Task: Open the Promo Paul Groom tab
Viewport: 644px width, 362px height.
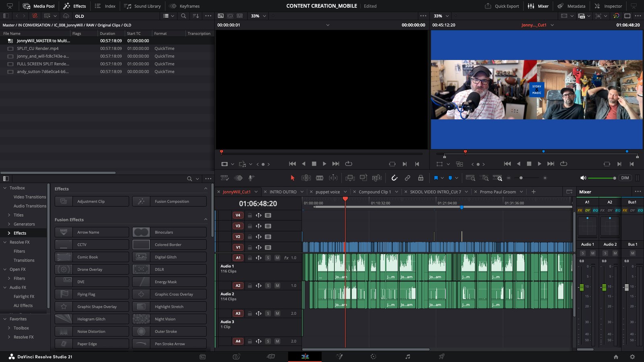Action: 498,192
